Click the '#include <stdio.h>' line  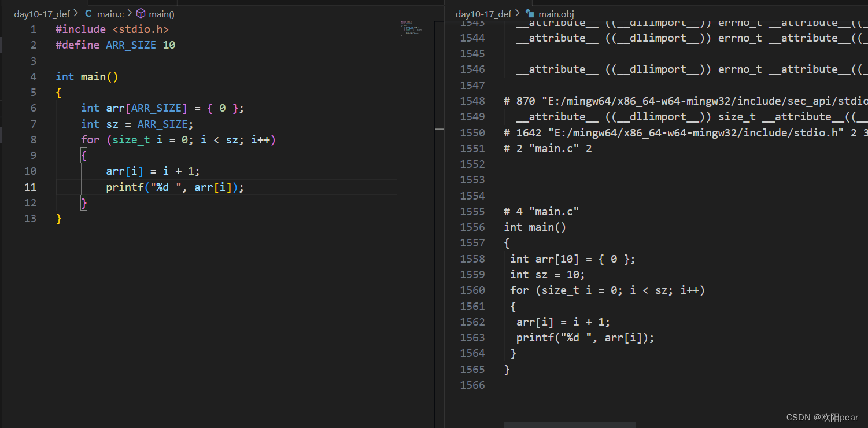click(x=112, y=29)
